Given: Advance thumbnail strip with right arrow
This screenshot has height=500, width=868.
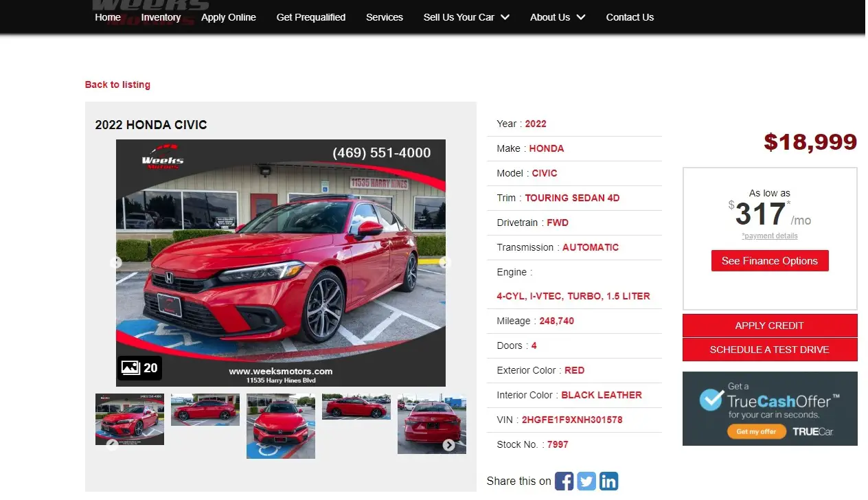Looking at the screenshot, I should pyautogui.click(x=448, y=445).
